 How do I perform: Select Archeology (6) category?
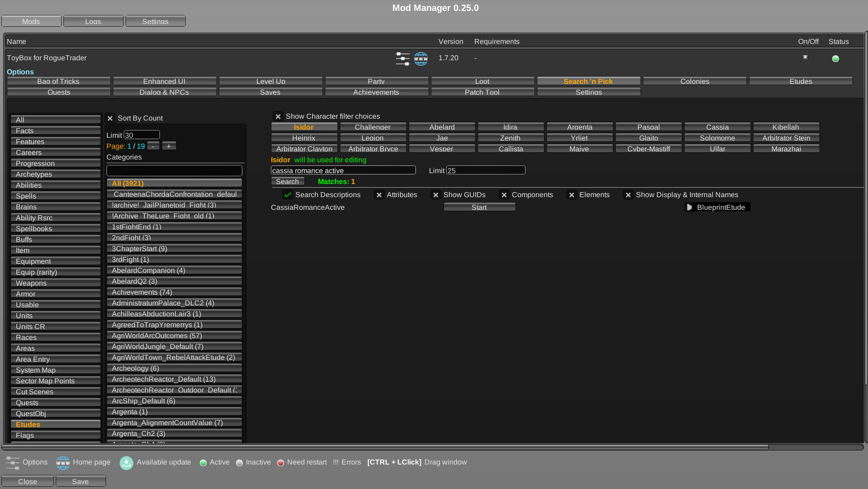click(x=174, y=368)
